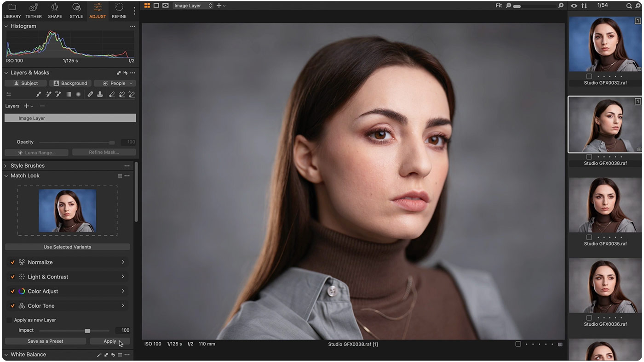This screenshot has width=644, height=362.
Task: Open brush settings sliders icon in Layers
Action: pyautogui.click(x=9, y=95)
